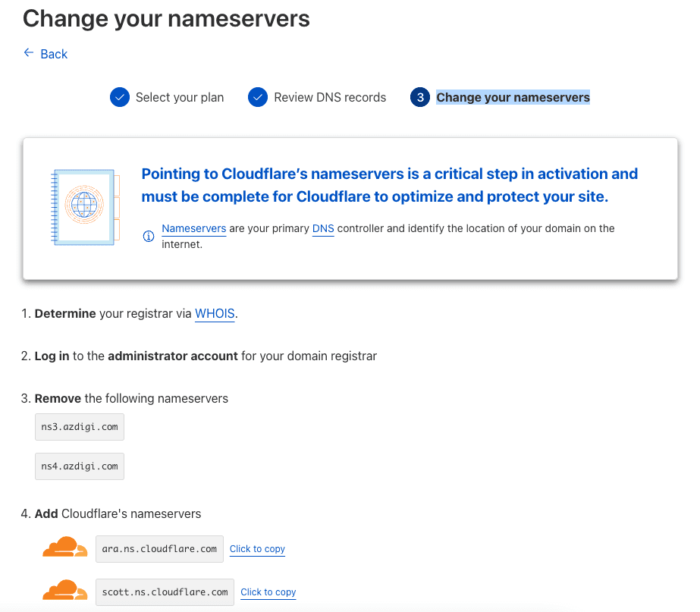Click the Cloudflare cloud icon beside scott nameserver
This screenshot has width=700, height=612.
64,589
